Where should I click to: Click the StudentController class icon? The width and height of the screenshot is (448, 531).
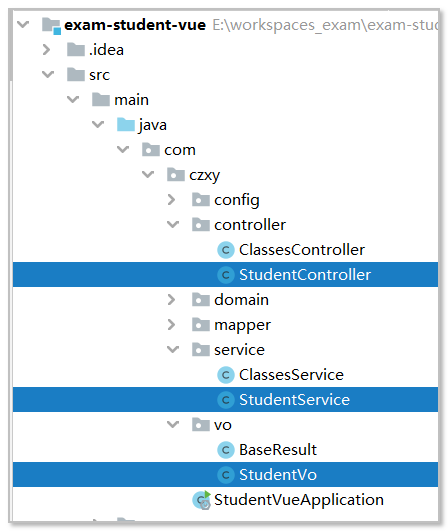click(226, 275)
